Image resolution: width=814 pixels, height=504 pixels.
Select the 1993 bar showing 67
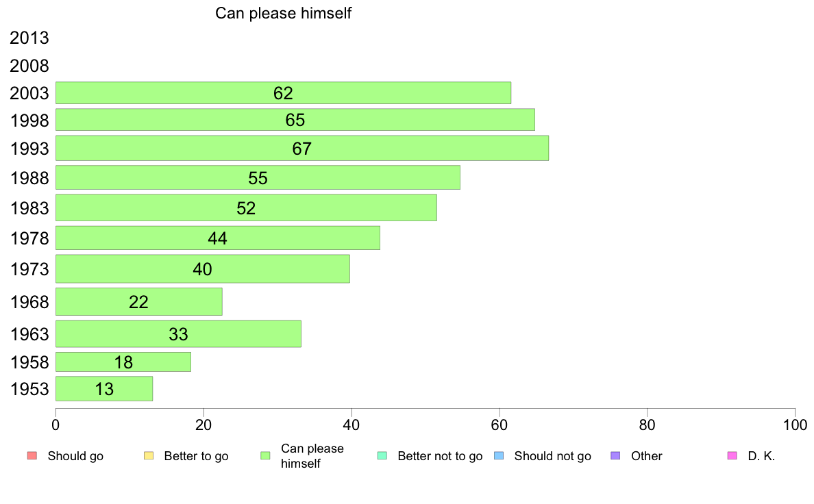click(301, 149)
